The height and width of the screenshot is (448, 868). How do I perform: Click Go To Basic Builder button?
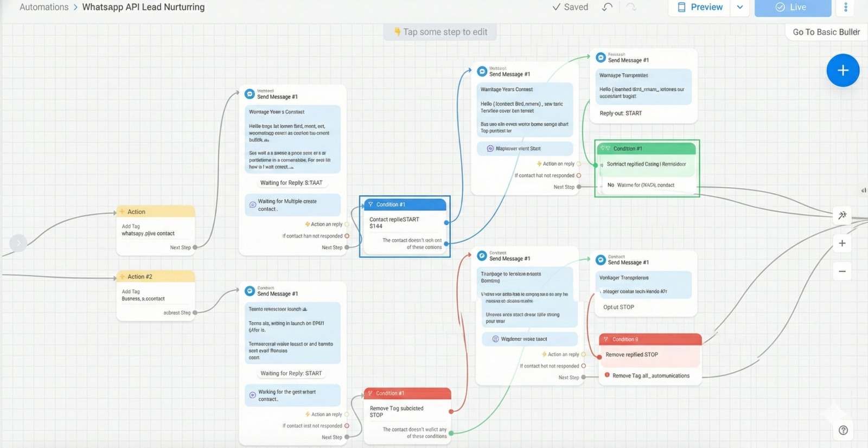click(826, 32)
